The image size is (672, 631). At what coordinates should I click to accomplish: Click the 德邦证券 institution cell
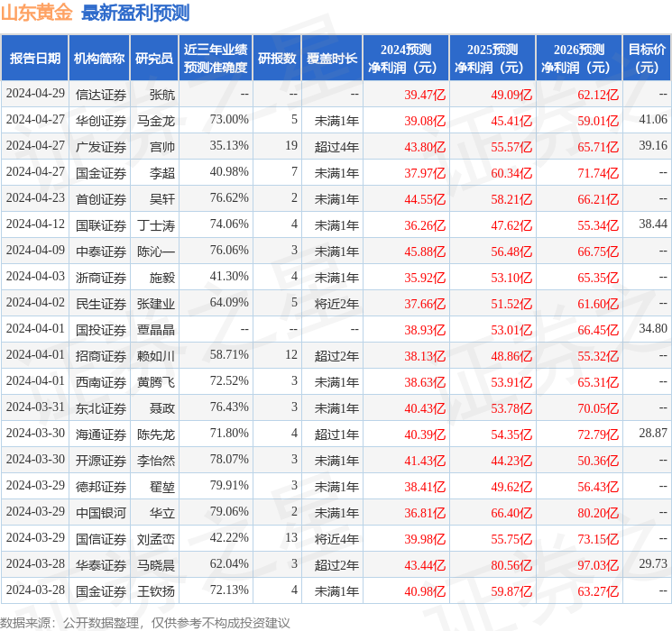pyautogui.click(x=101, y=487)
